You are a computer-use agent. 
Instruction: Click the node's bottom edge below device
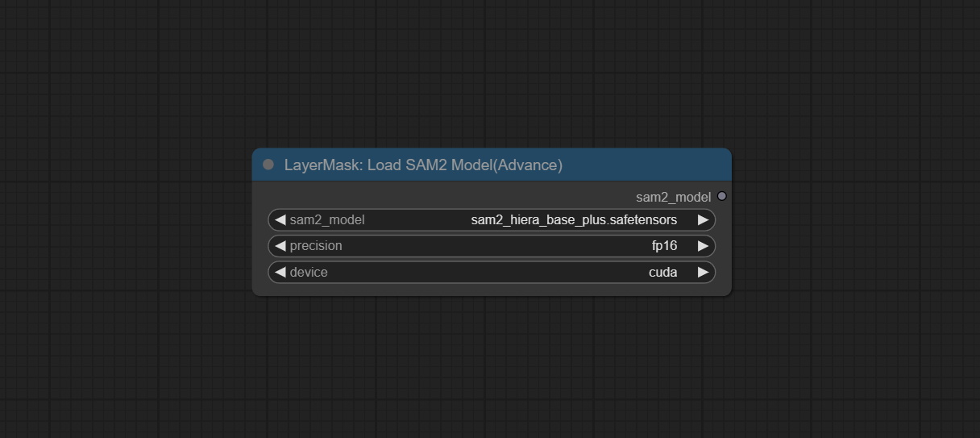pos(492,292)
